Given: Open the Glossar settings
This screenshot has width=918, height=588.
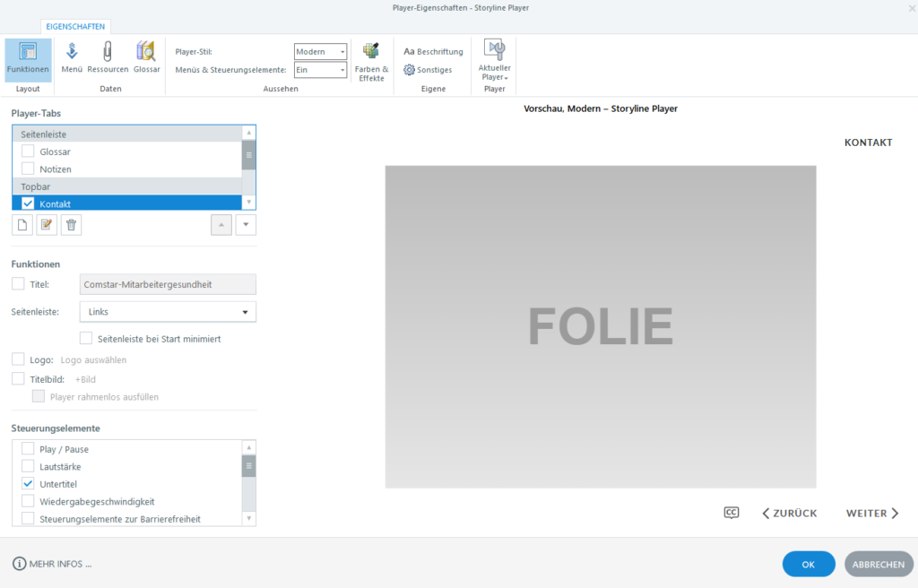Looking at the screenshot, I should pyautogui.click(x=146, y=63).
